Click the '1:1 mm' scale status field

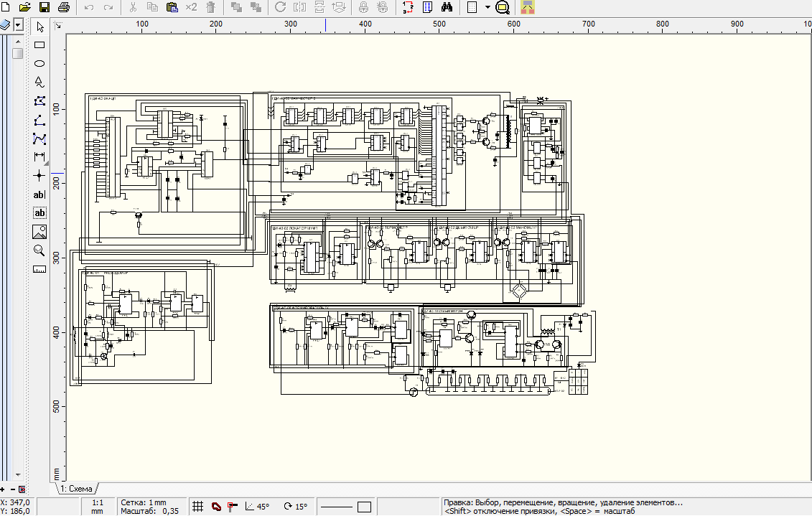pyautogui.click(x=98, y=507)
